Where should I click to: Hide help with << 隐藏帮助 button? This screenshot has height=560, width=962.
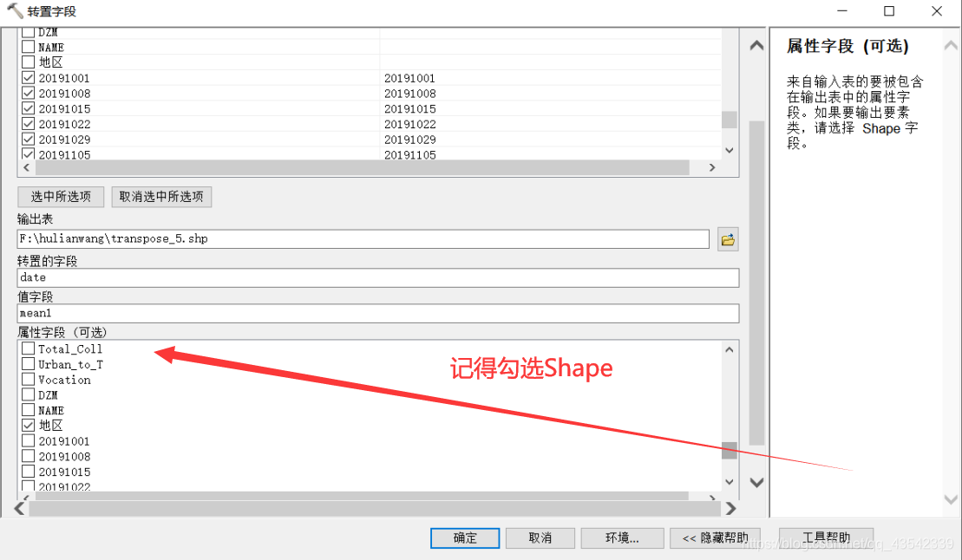click(x=715, y=538)
